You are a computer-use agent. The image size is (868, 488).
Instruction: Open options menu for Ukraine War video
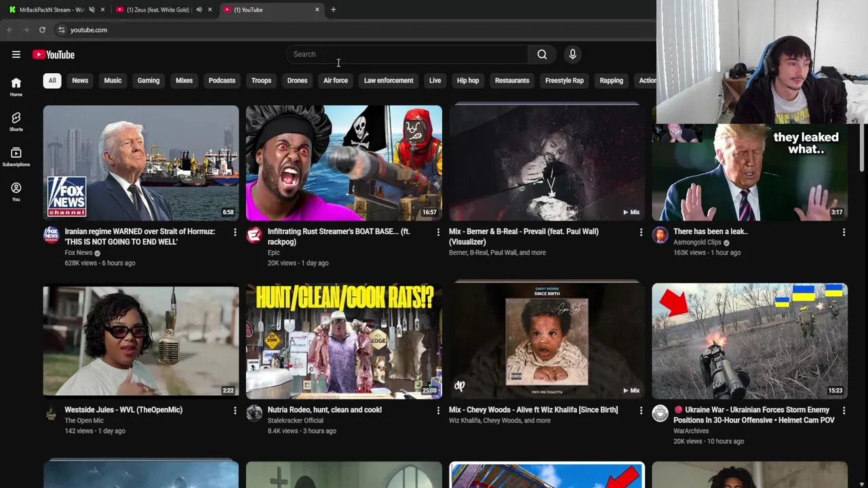coord(844,411)
